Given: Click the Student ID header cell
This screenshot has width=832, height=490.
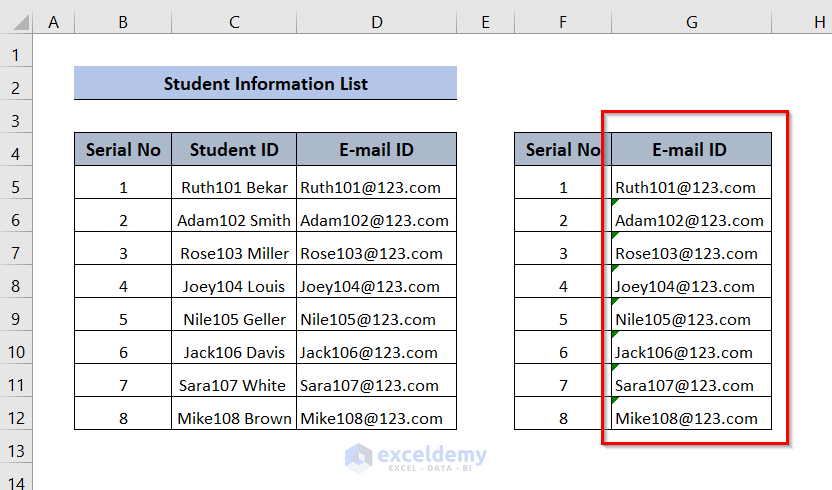Looking at the screenshot, I should [x=234, y=150].
